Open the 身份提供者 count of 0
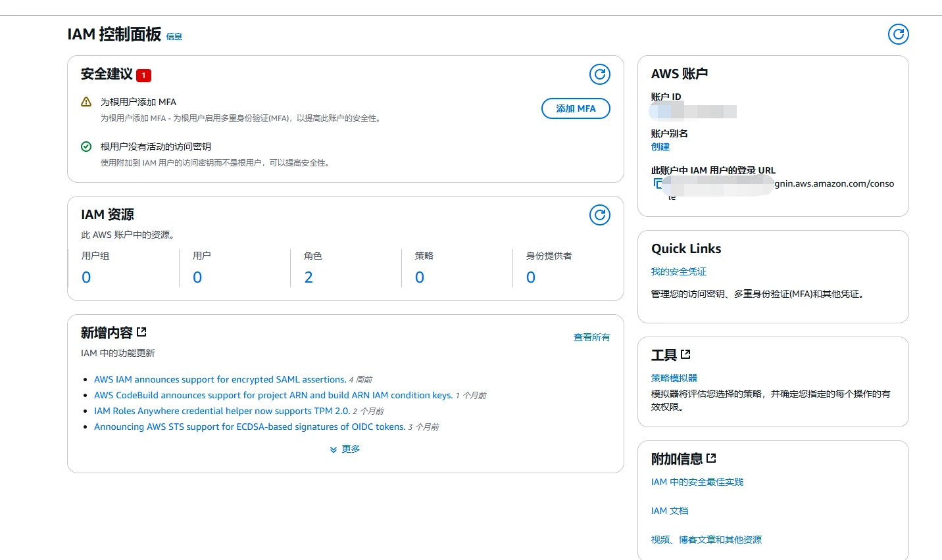This screenshot has width=942, height=560. click(531, 277)
